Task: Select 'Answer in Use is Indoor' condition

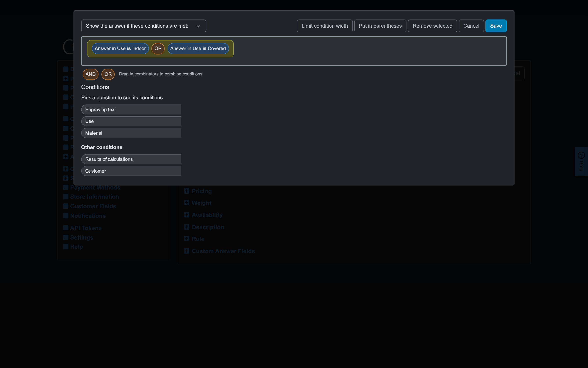Action: pos(120,48)
